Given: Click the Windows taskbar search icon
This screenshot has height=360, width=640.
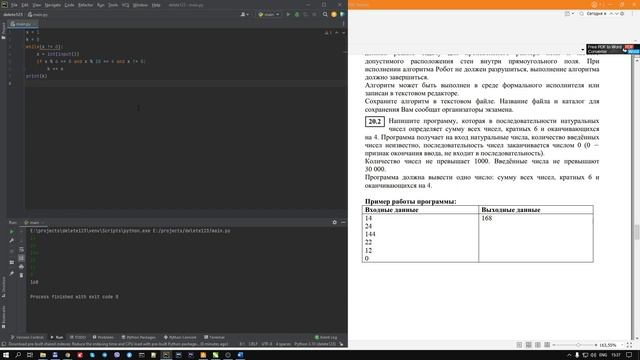Looking at the screenshot, I should click(18, 355).
